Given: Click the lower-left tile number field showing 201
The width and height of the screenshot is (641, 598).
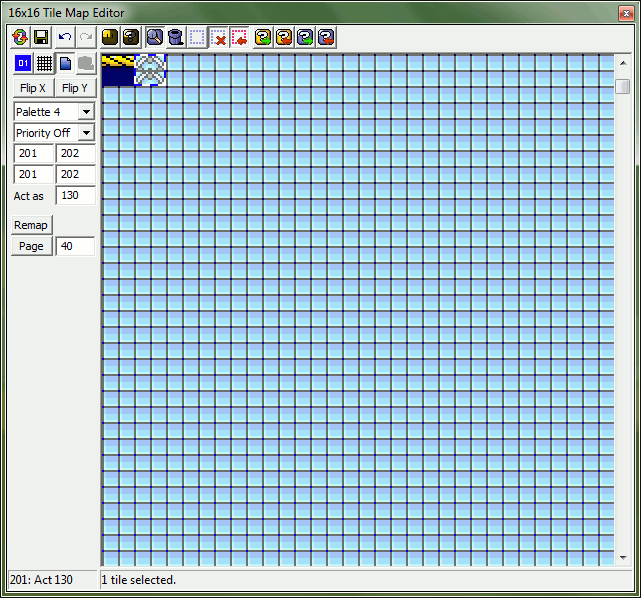Looking at the screenshot, I should (x=34, y=175).
